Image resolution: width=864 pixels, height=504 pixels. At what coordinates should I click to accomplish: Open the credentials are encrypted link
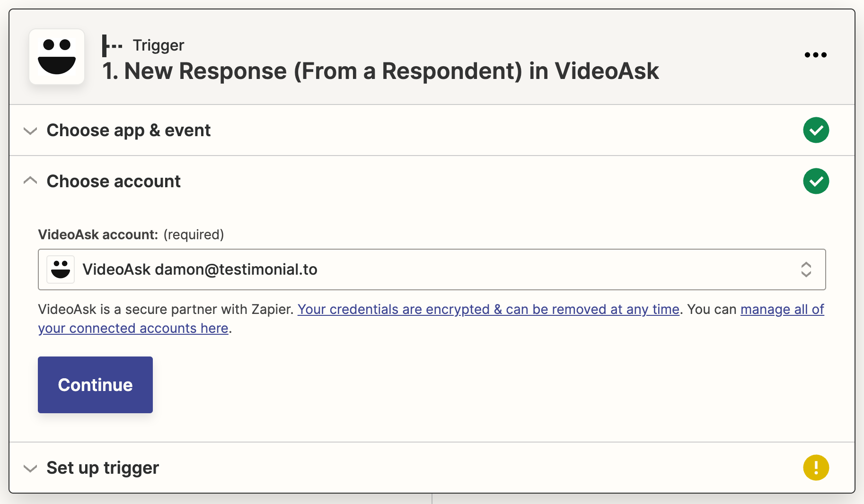[488, 309]
